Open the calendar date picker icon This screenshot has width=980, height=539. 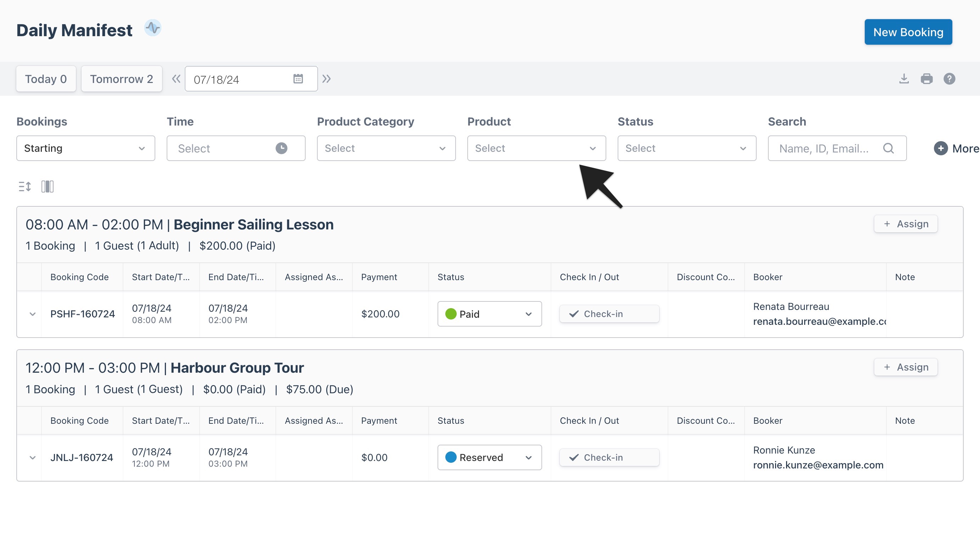pyautogui.click(x=298, y=79)
